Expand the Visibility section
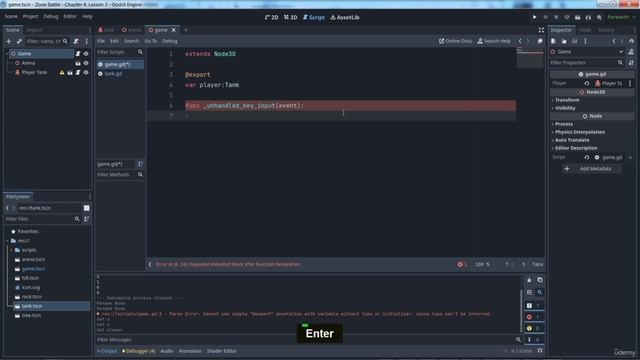 565,108
